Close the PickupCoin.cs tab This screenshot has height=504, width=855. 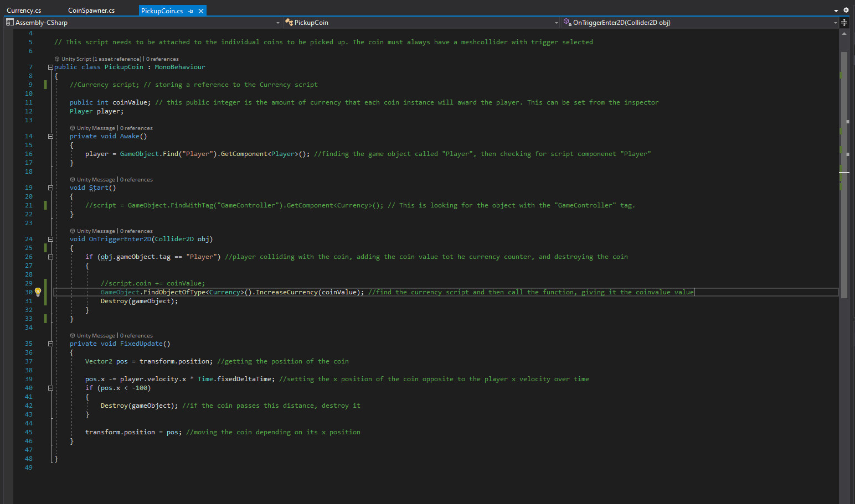(201, 11)
